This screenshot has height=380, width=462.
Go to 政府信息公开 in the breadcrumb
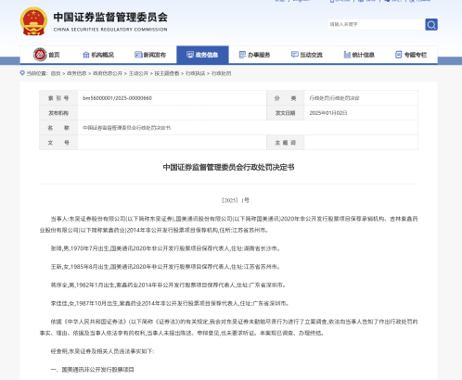click(107, 73)
